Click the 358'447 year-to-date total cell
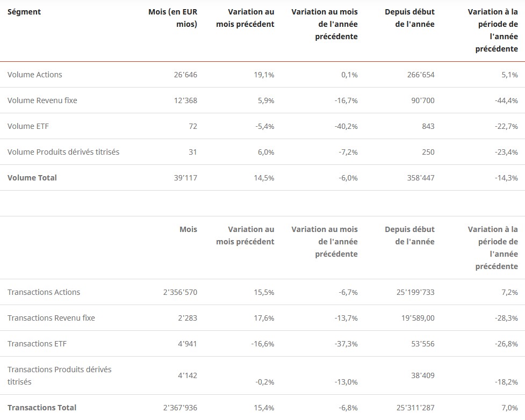This screenshot has height=420, width=525. tap(421, 178)
